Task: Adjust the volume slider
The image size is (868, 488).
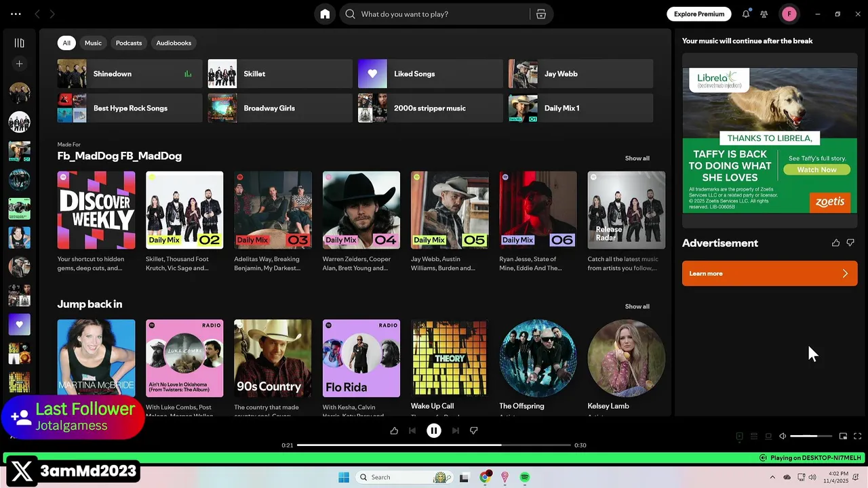Action: 811,436
